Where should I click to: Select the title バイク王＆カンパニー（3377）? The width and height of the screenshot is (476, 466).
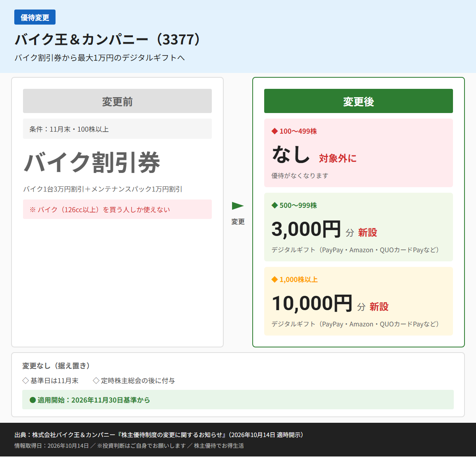107,39
